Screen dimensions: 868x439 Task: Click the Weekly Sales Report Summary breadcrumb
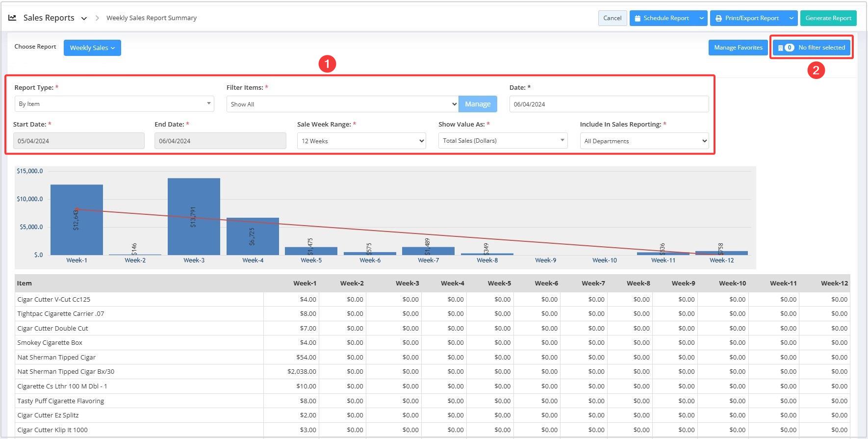click(152, 18)
